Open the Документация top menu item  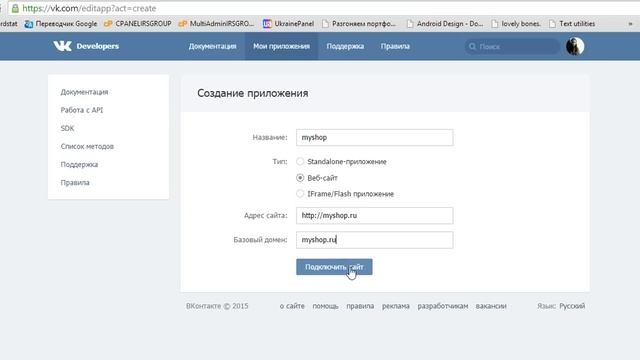[x=212, y=47]
